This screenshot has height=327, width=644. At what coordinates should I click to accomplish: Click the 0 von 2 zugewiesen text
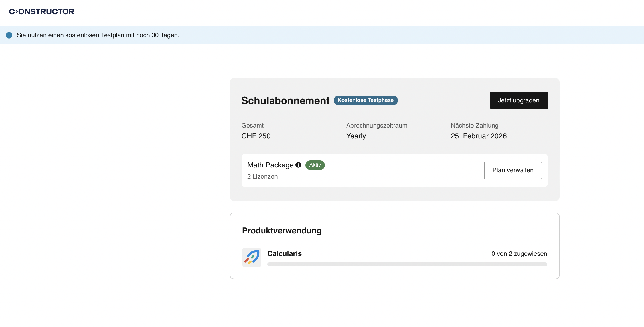[519, 254]
